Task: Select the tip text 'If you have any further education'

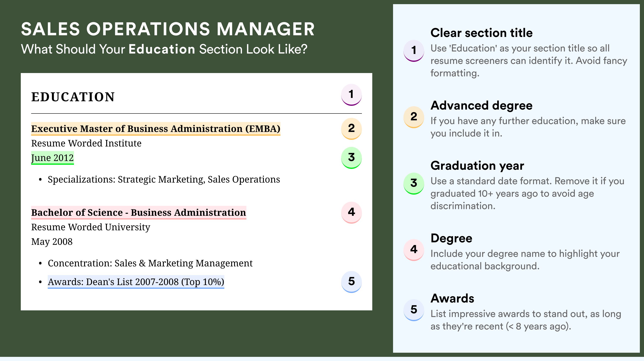Action: click(x=528, y=127)
